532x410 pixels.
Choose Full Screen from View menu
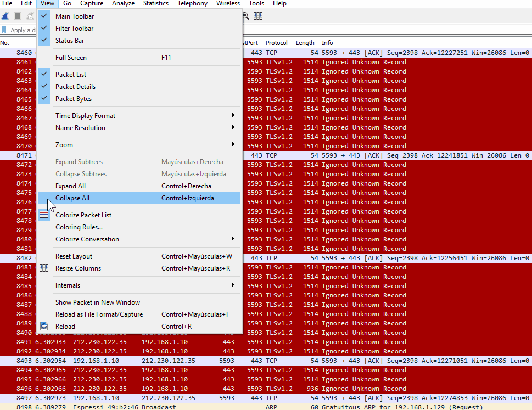click(x=139, y=57)
